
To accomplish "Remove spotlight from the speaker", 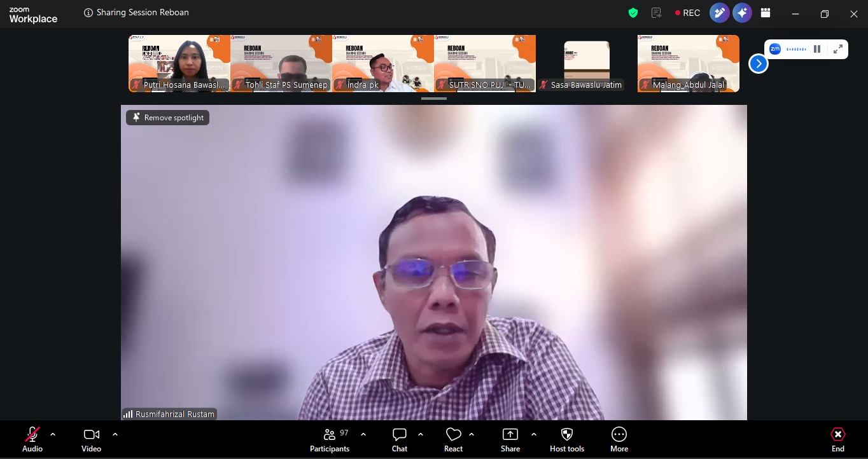I will click(167, 118).
